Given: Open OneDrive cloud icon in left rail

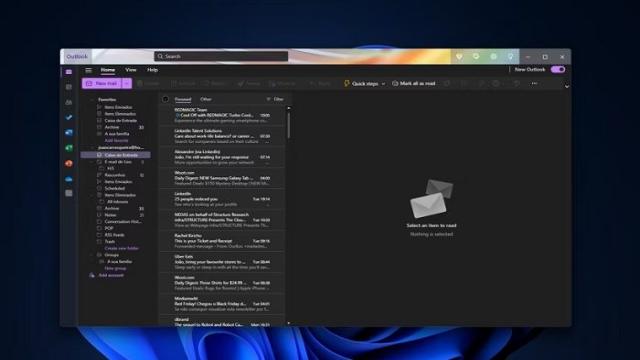Looking at the screenshot, I should 69,179.
